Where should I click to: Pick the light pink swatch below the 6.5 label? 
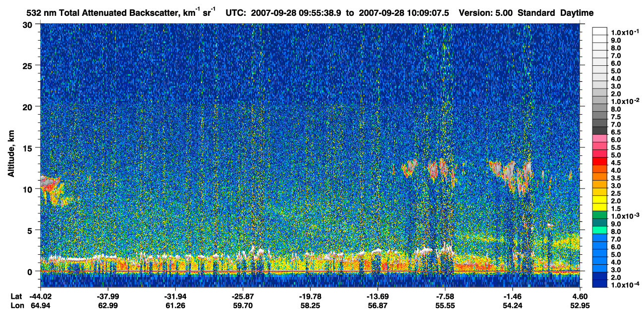(599, 137)
